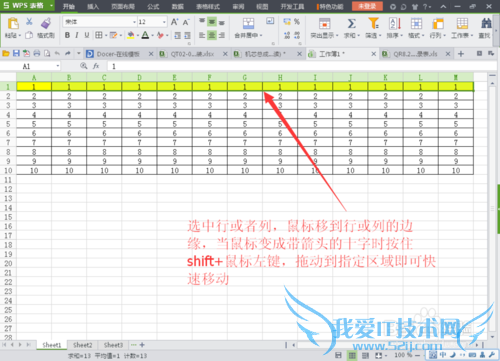Click the Undo arrow
Screen dimensions: 500x361
(x=57, y=53)
